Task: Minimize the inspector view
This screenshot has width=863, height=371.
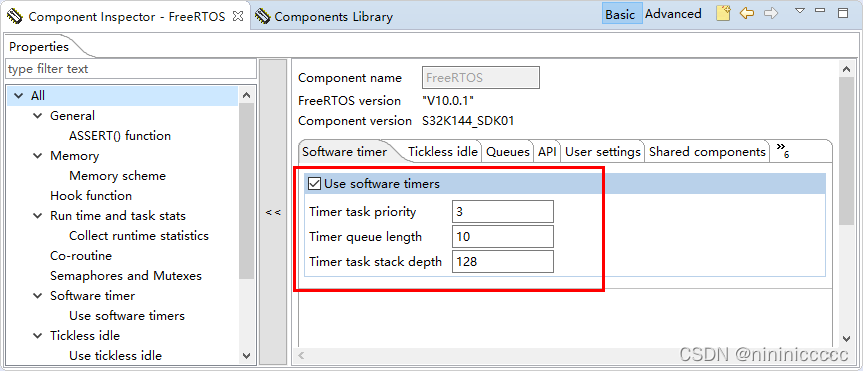Action: coord(820,10)
